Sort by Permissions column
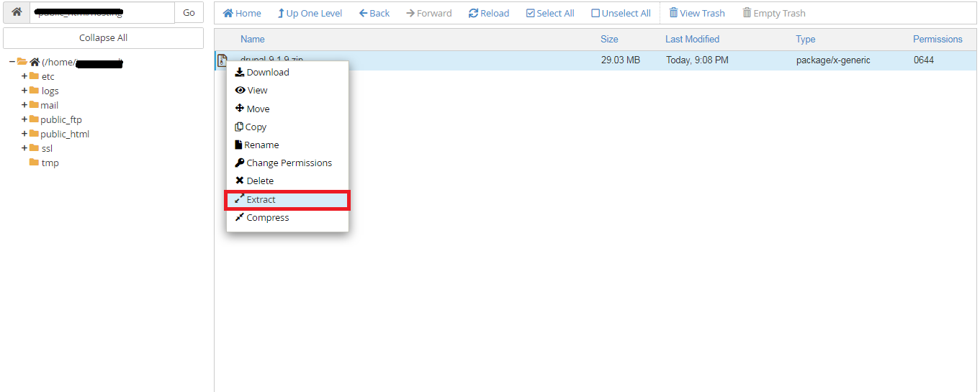 [x=938, y=40]
